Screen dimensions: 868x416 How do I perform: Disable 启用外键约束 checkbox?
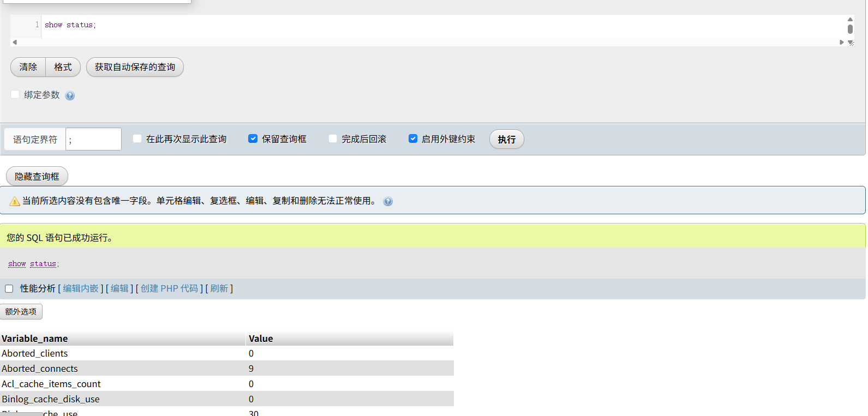pos(413,139)
